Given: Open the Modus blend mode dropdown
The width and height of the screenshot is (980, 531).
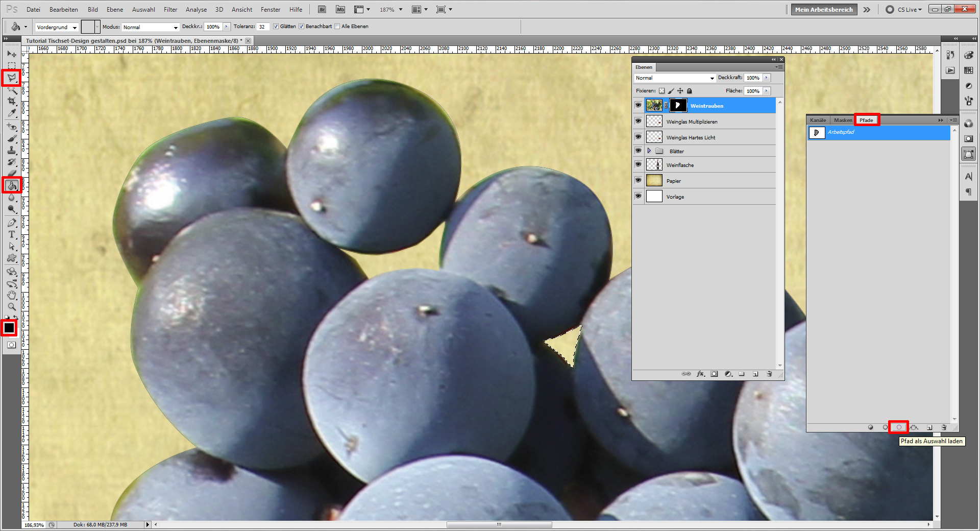Looking at the screenshot, I should (151, 27).
